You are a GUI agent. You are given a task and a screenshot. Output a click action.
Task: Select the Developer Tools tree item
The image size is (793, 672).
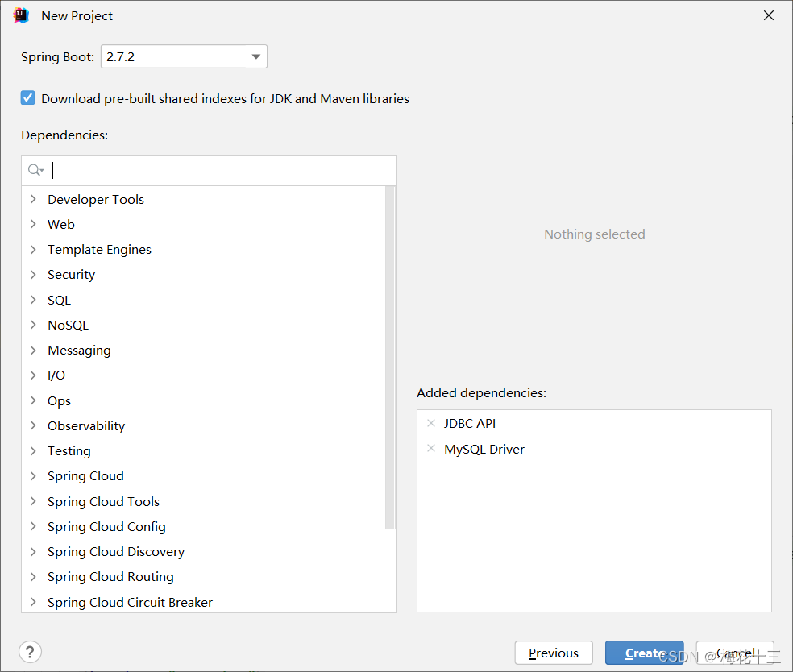pos(96,199)
